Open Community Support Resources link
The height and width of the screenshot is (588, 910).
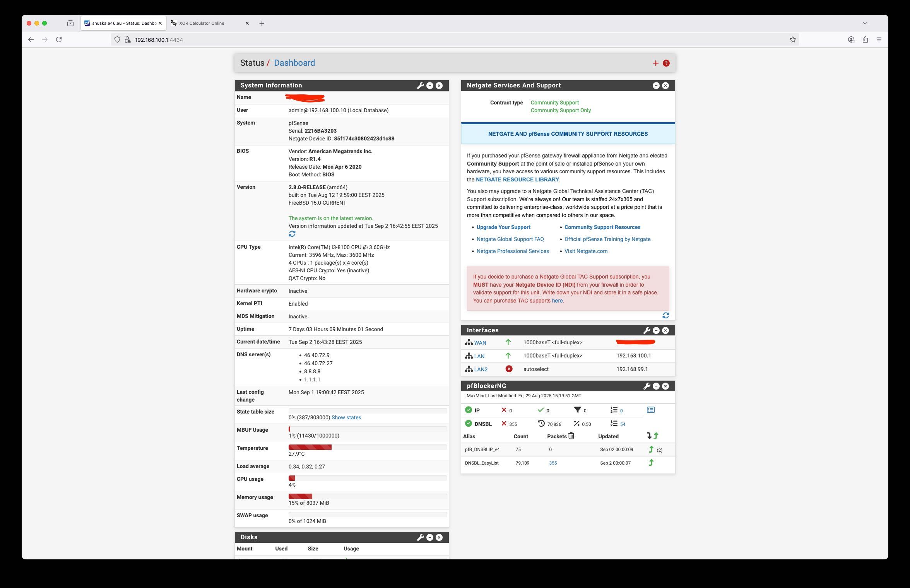[602, 227]
